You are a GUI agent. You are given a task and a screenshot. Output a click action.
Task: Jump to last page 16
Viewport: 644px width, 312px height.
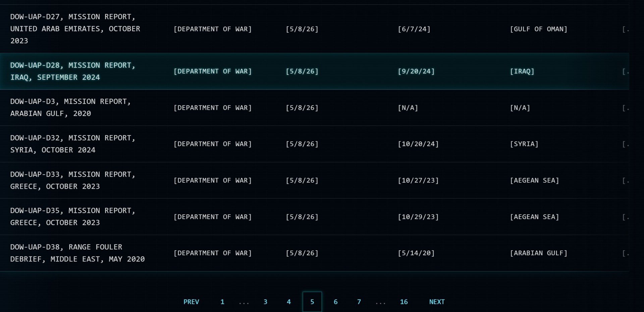pos(404,302)
